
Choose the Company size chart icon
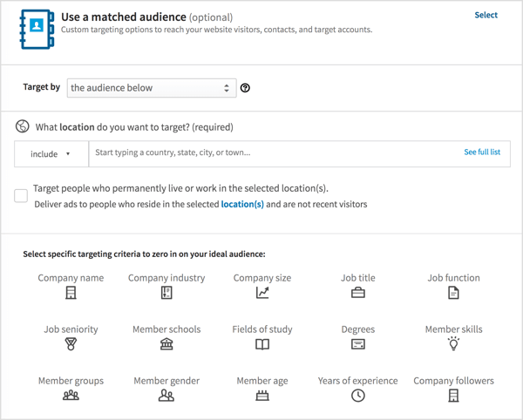(262, 294)
